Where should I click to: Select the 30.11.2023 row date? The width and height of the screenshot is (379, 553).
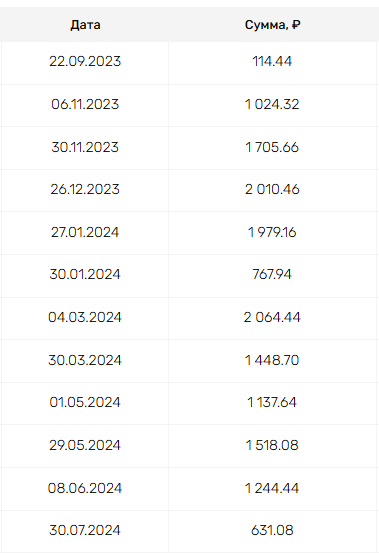click(85, 147)
